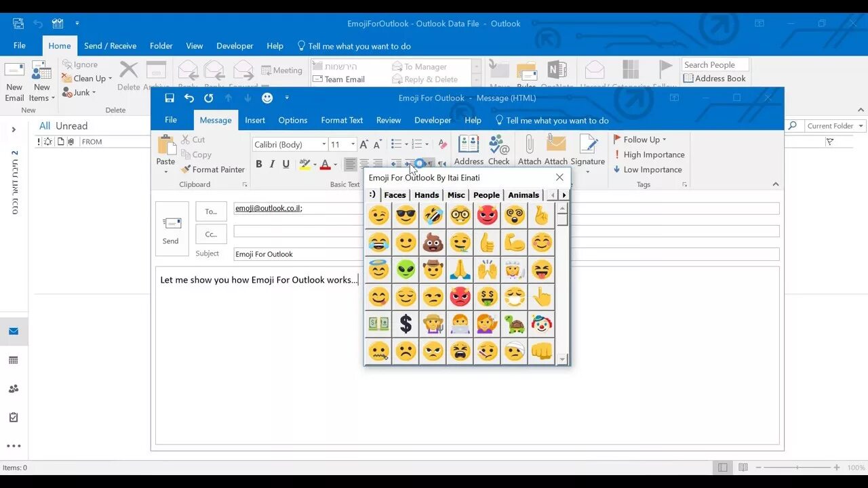Click the Send button
Image resolution: width=868 pixels, height=488 pixels.
tap(171, 229)
